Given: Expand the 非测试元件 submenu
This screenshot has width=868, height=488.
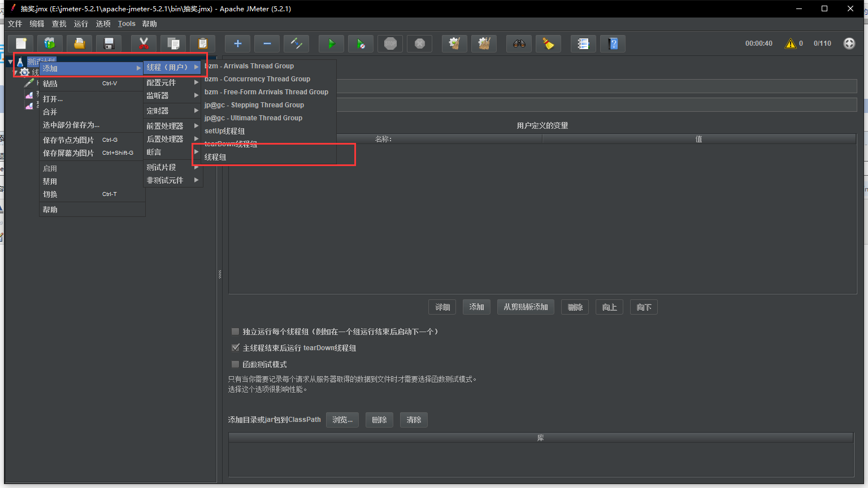Looking at the screenshot, I should (172, 180).
